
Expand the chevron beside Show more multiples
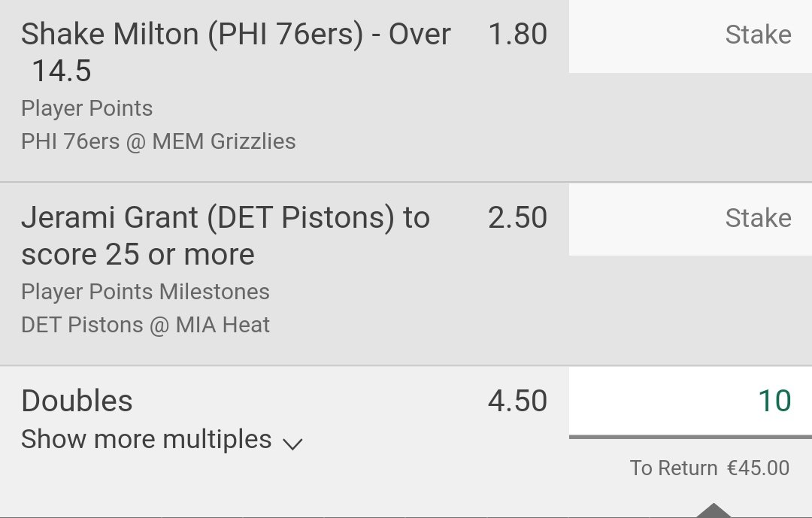tap(292, 443)
